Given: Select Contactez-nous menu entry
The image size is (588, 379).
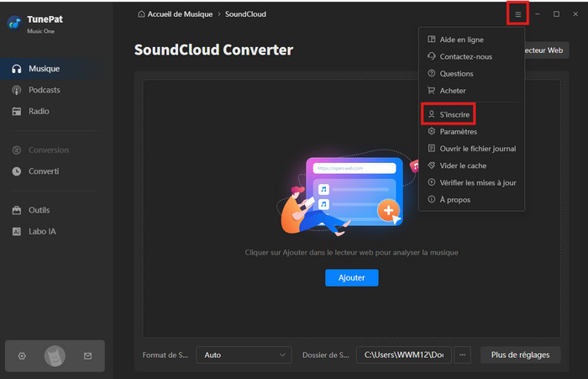Looking at the screenshot, I should tap(471, 56).
